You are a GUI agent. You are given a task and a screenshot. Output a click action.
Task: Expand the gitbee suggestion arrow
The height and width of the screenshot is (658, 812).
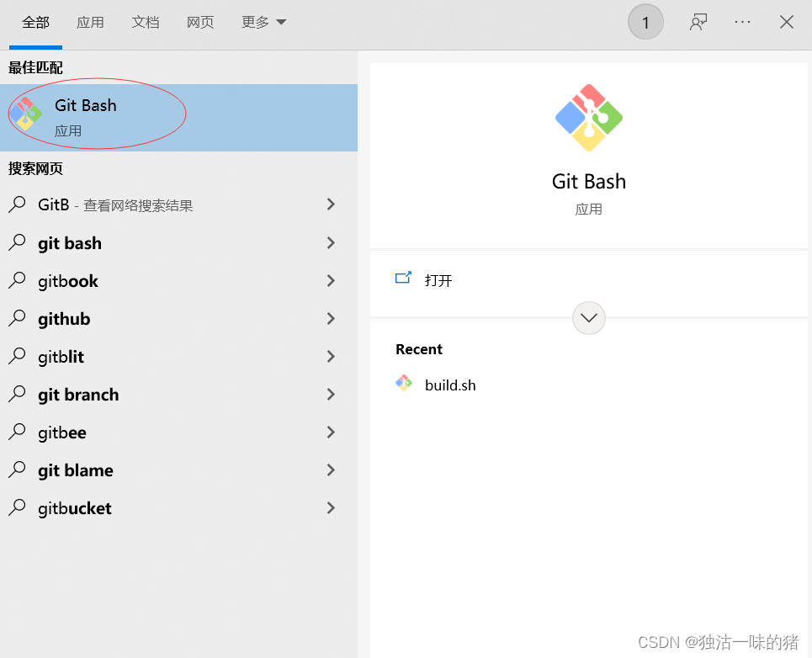point(331,432)
